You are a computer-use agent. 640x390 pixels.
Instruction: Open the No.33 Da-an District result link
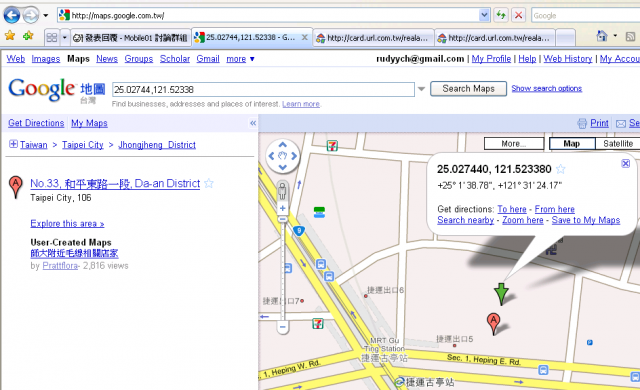(115, 184)
